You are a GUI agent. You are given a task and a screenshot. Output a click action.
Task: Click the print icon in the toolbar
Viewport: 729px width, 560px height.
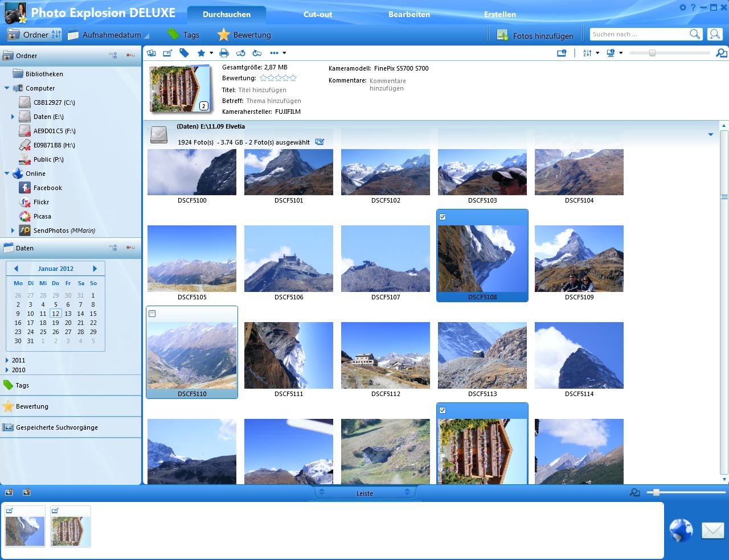click(x=224, y=53)
